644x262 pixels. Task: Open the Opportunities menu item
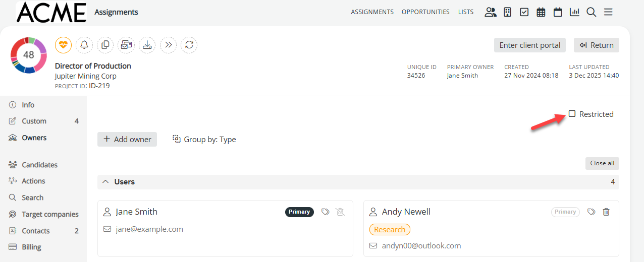(425, 12)
